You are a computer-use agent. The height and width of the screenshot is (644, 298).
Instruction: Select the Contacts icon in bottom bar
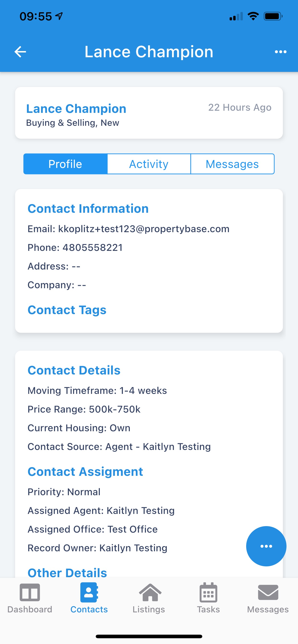[x=89, y=592]
